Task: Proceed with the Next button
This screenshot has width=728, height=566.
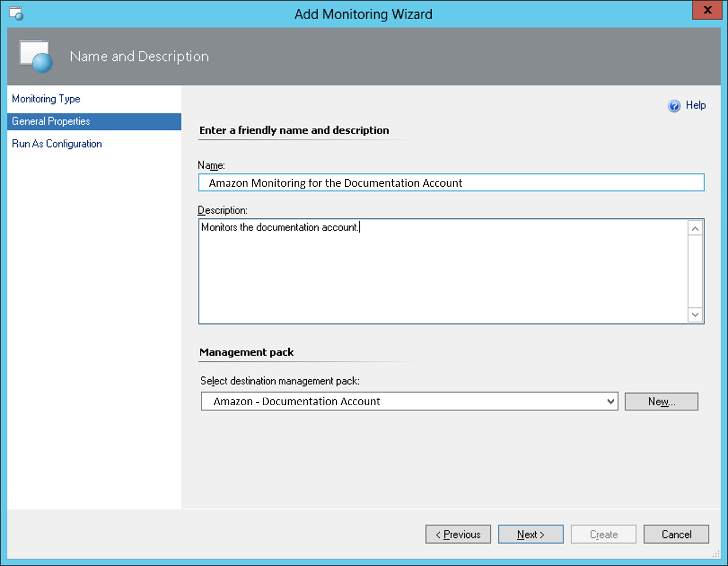Action: 530,534
